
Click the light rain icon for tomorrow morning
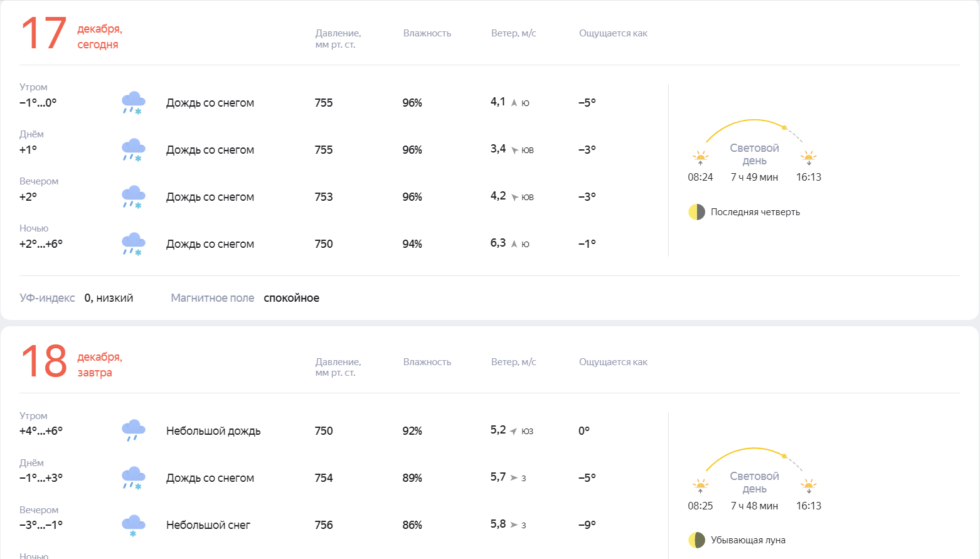(133, 431)
